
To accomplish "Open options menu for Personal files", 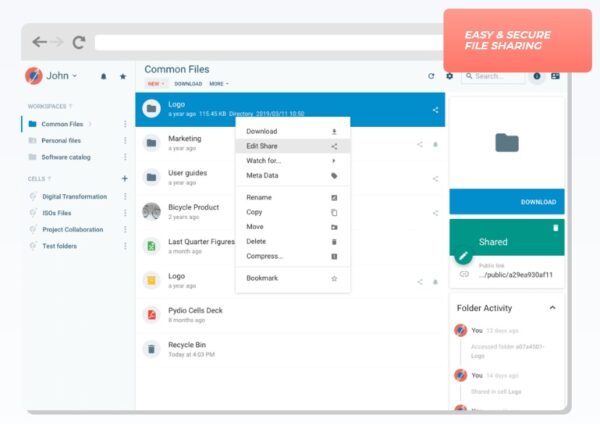I will point(125,140).
